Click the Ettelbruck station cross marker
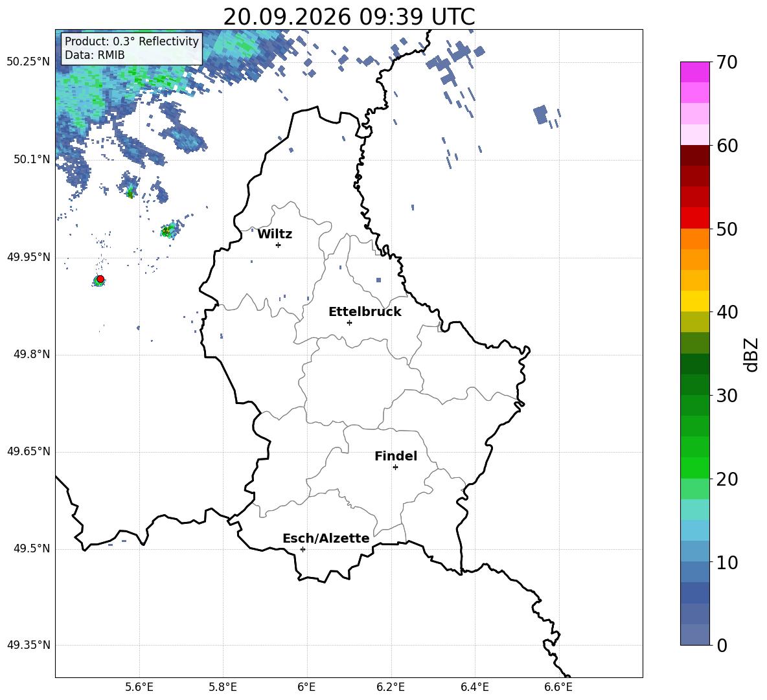The image size is (767, 700). [349, 322]
